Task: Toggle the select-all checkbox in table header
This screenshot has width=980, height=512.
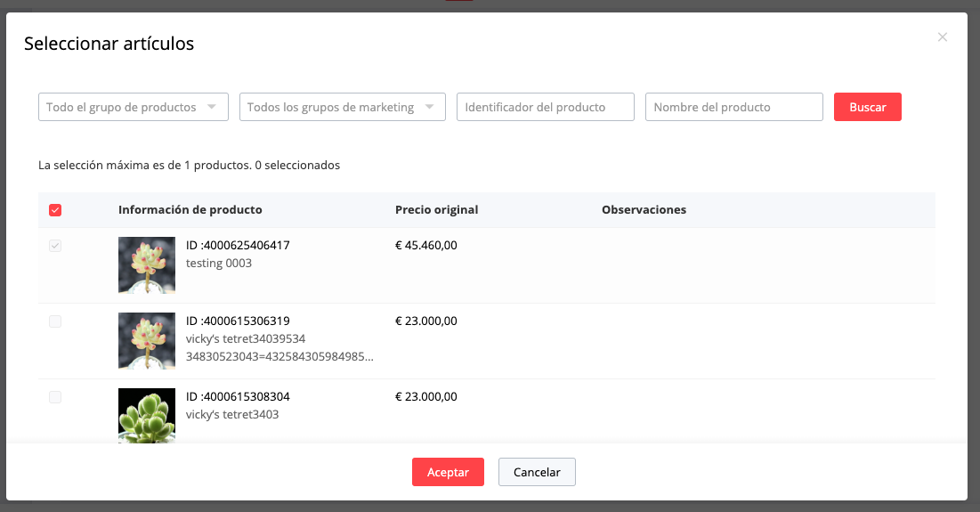Action: 55,210
